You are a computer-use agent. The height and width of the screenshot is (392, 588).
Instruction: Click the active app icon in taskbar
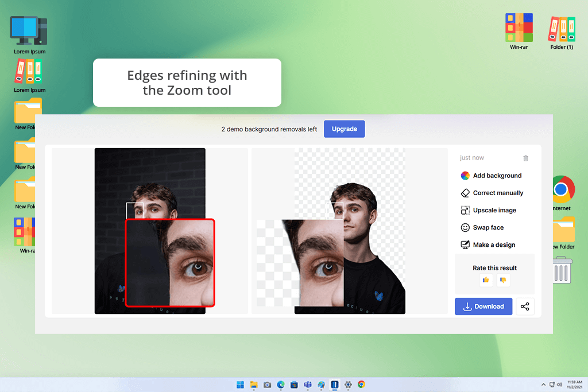click(335, 385)
